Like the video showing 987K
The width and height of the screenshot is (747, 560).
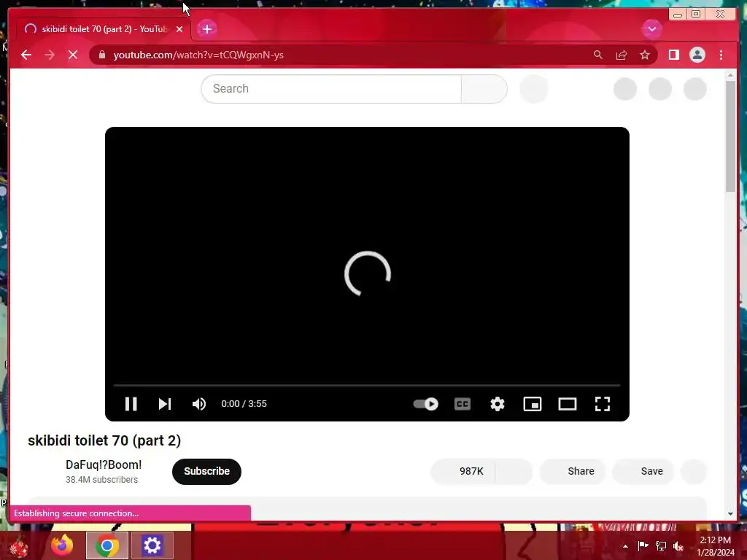tap(463, 472)
